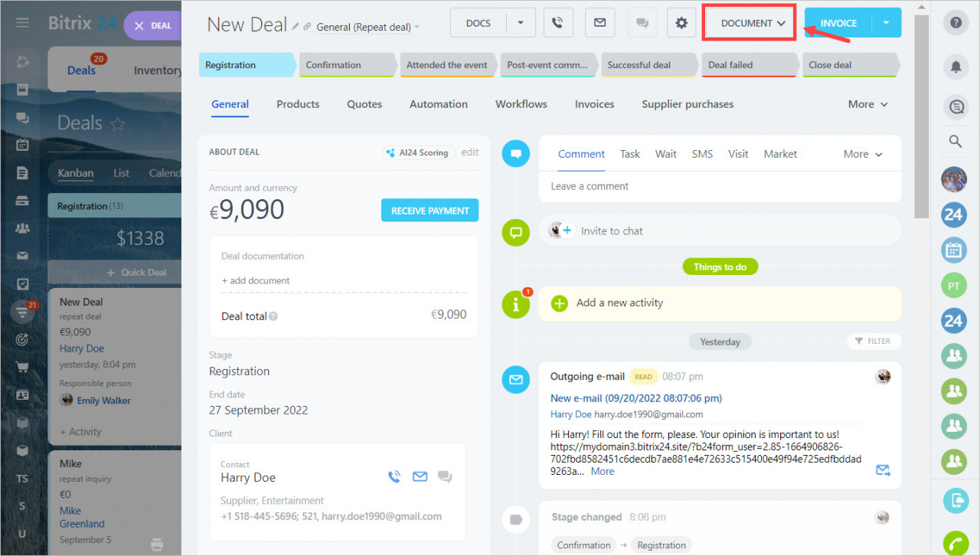The image size is (980, 556).
Task: Expand the INVOICE button arrow
Action: pos(887,23)
